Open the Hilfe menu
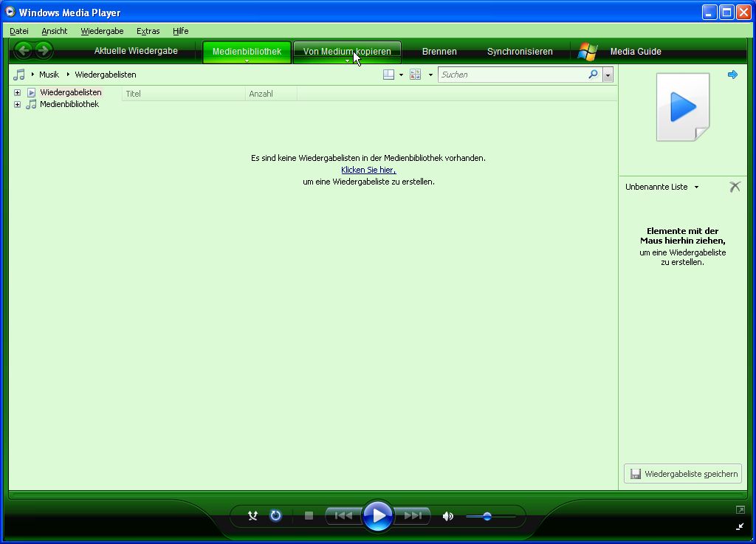This screenshot has height=544, width=756. 180,31
